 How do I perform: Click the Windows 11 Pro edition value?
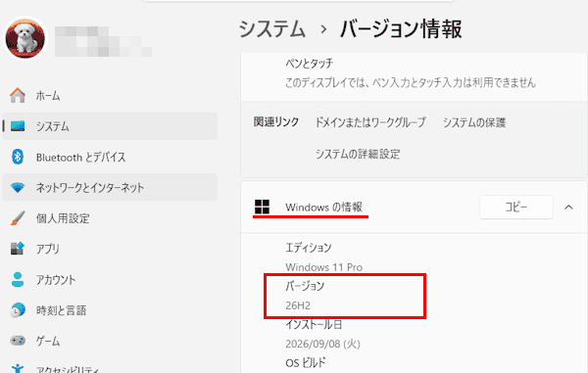(324, 267)
